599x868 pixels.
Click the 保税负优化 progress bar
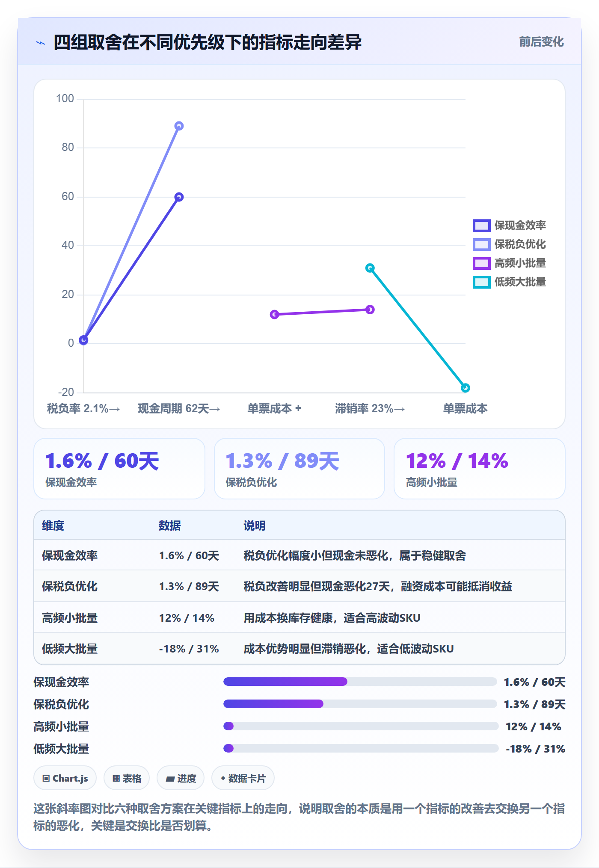tap(360, 704)
